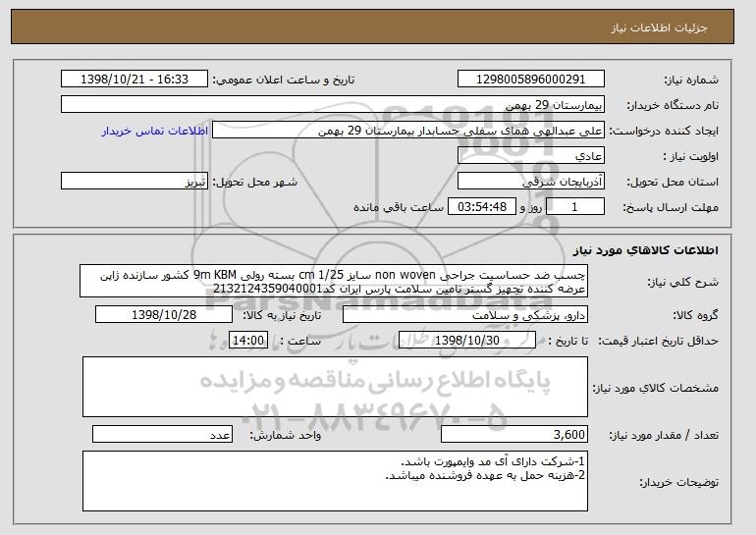Click general description field with non woven text

[334, 281]
